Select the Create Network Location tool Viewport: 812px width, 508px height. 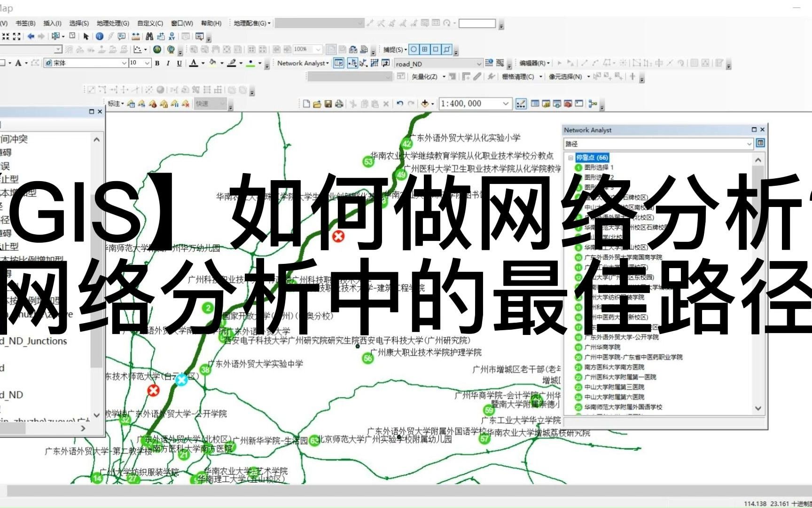pyautogui.click(x=351, y=63)
